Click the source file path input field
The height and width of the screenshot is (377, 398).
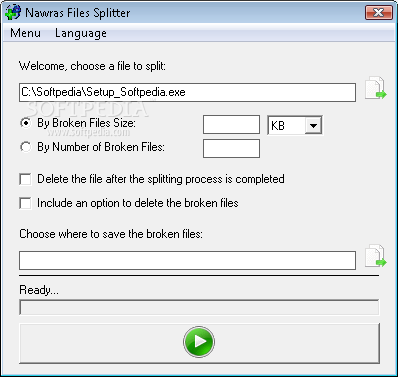(187, 92)
